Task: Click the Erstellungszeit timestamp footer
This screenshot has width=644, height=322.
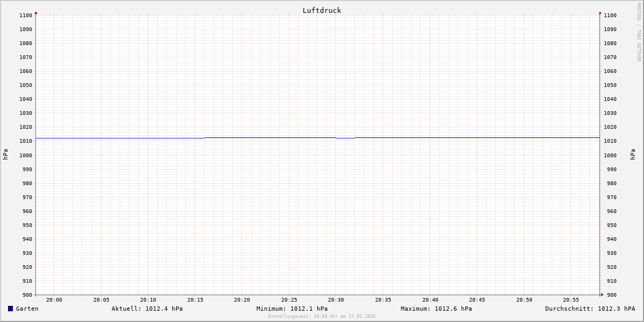Action: tap(322, 316)
